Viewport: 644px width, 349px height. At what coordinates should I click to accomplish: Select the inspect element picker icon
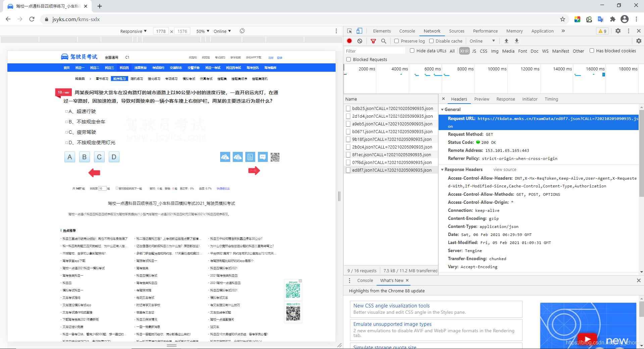[x=349, y=31]
